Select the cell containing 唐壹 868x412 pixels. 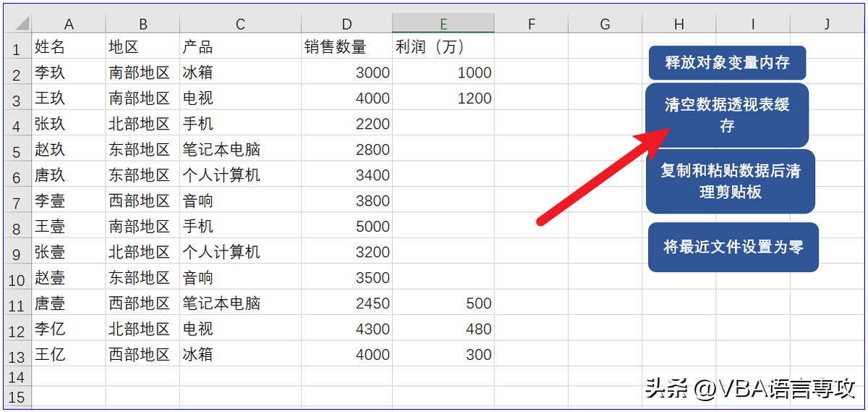(x=69, y=303)
